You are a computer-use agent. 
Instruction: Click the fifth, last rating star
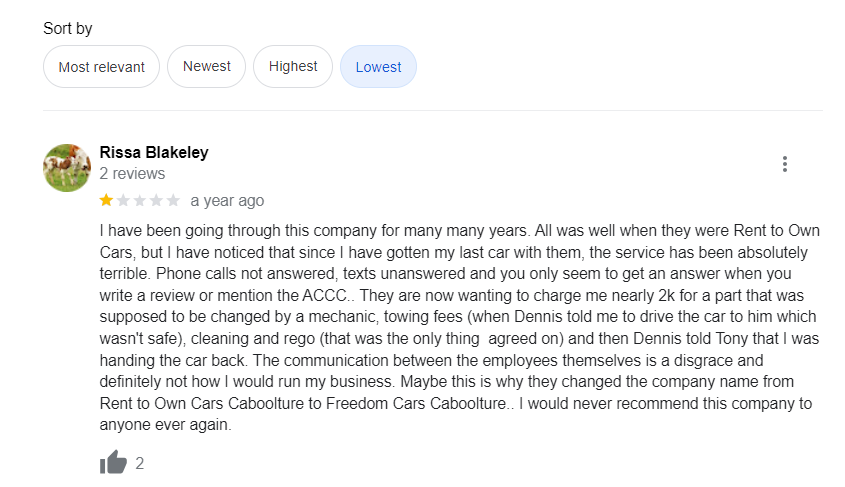(173, 201)
